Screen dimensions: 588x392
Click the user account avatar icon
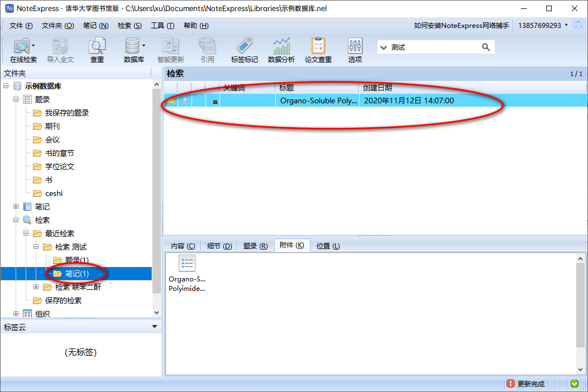click(x=579, y=26)
